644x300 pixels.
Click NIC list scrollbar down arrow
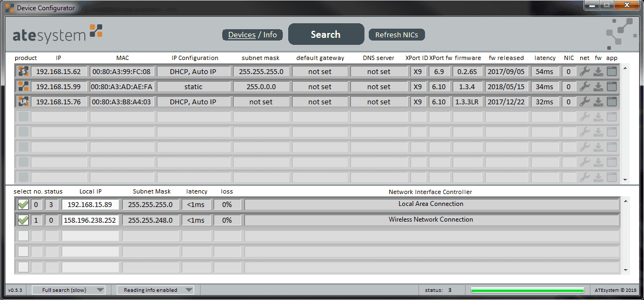[626, 270]
